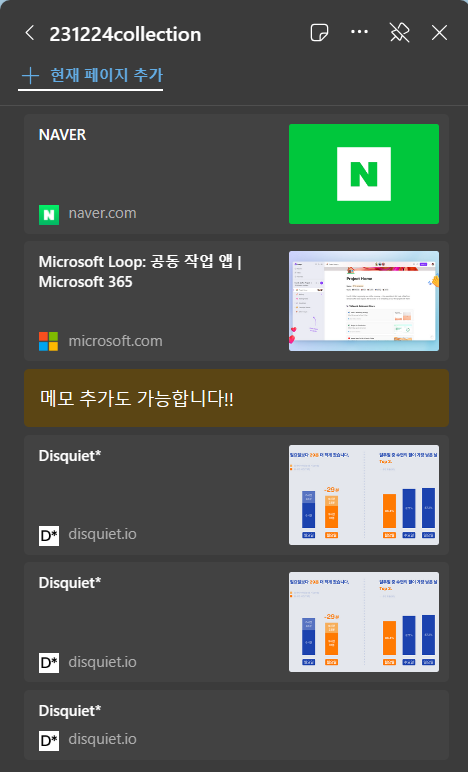Open bar chart thumbnail of Disquiet card under note

pos(364,495)
